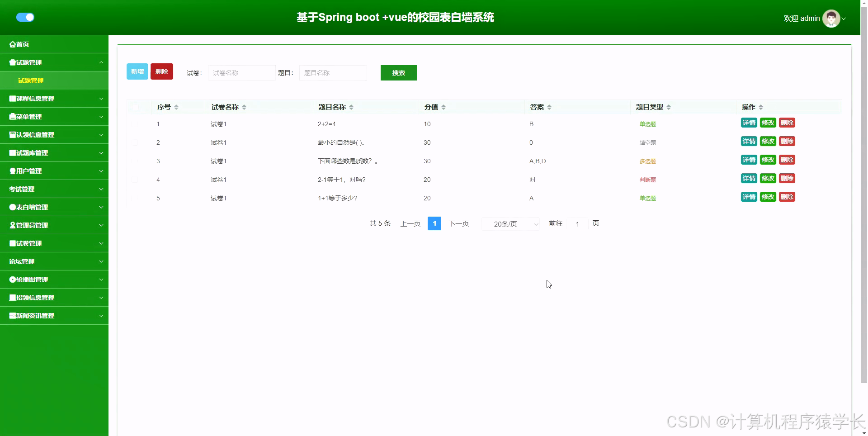Select the 试题管理 submenu item

point(31,81)
